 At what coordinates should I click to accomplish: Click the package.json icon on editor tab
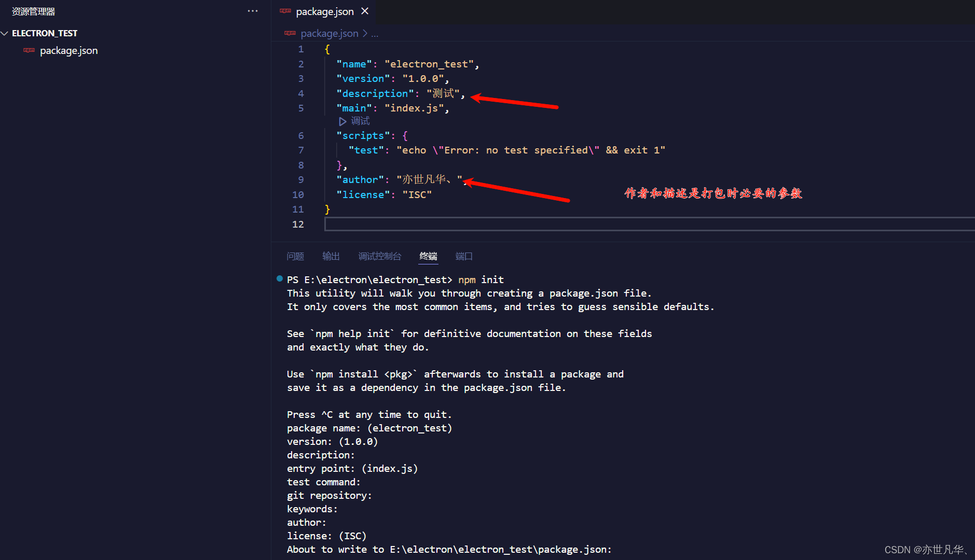[x=285, y=11]
